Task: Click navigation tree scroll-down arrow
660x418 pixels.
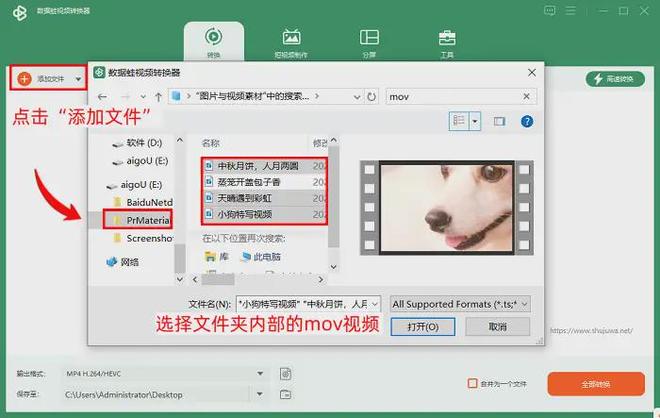Action: (x=180, y=279)
